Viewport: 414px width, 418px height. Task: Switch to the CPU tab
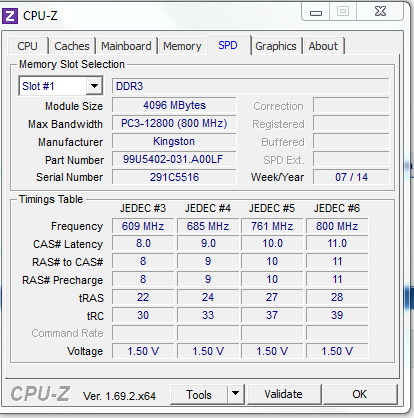tap(27, 46)
